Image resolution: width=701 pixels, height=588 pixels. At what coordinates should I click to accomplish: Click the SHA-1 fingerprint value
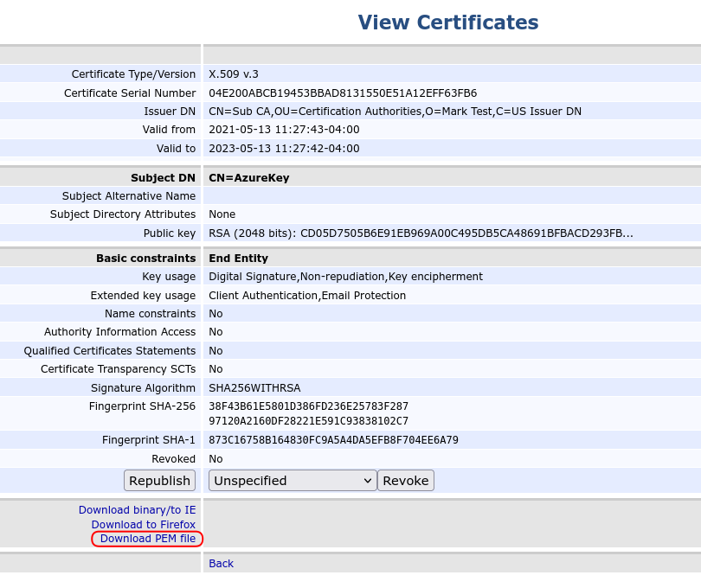point(333,440)
